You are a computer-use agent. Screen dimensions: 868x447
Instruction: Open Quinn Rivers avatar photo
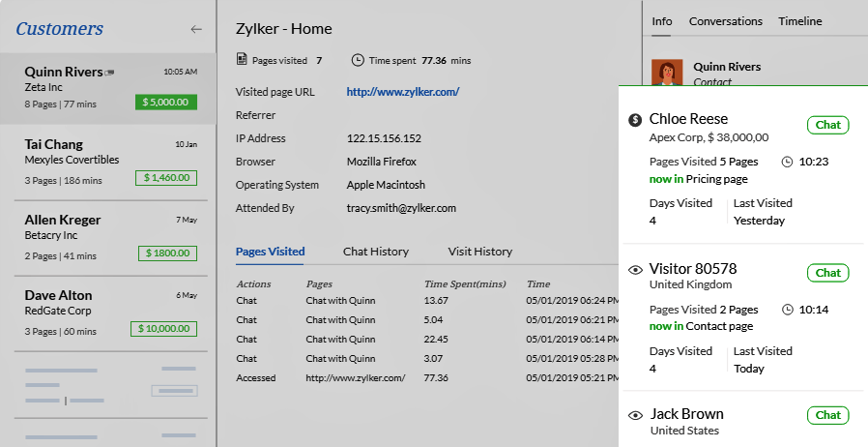click(667, 73)
